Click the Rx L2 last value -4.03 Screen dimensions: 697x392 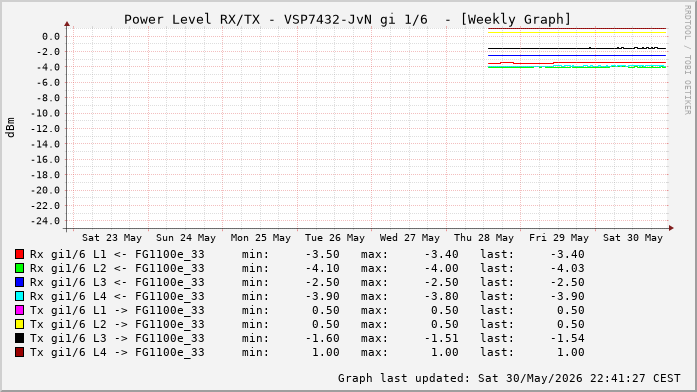[568, 268]
